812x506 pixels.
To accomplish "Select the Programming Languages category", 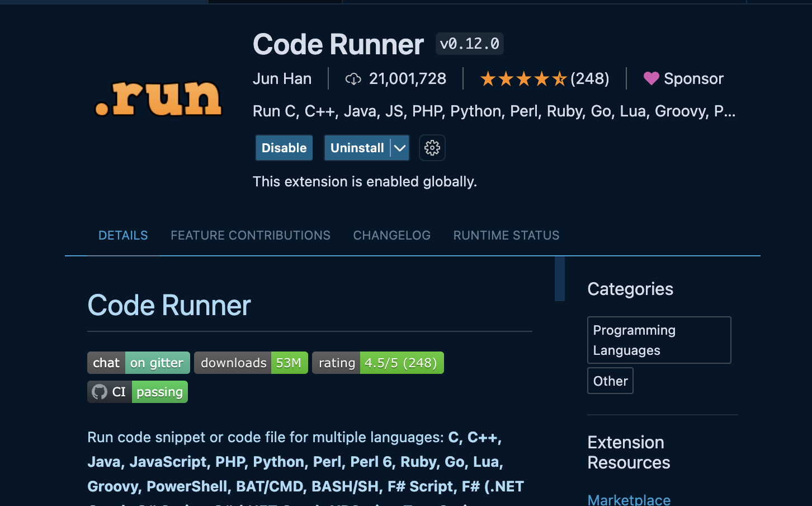I will 659,340.
